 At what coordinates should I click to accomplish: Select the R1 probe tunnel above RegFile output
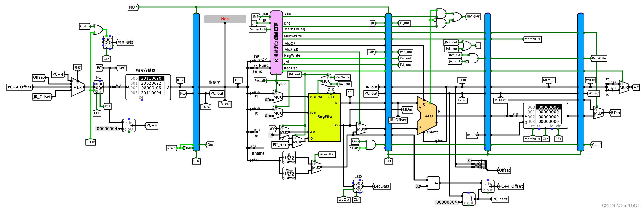[x=350, y=93]
